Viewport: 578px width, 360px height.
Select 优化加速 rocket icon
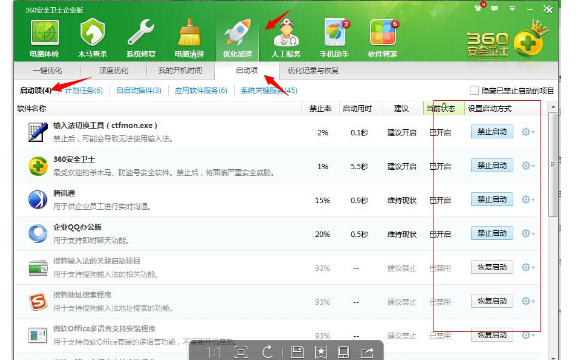pyautogui.click(x=237, y=33)
